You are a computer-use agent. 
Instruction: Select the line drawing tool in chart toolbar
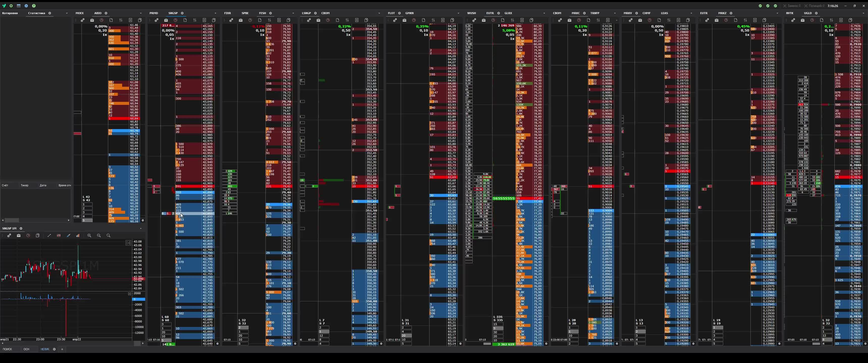point(49,235)
